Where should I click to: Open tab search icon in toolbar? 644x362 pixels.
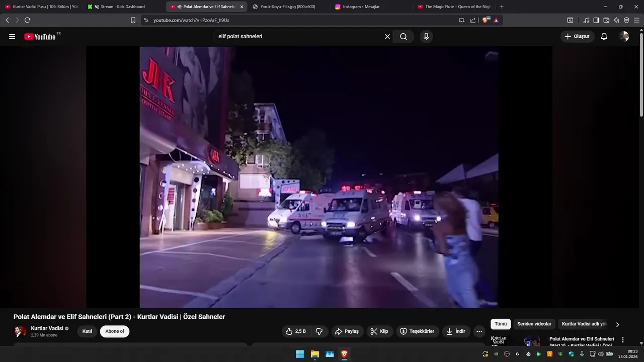(x=570, y=20)
